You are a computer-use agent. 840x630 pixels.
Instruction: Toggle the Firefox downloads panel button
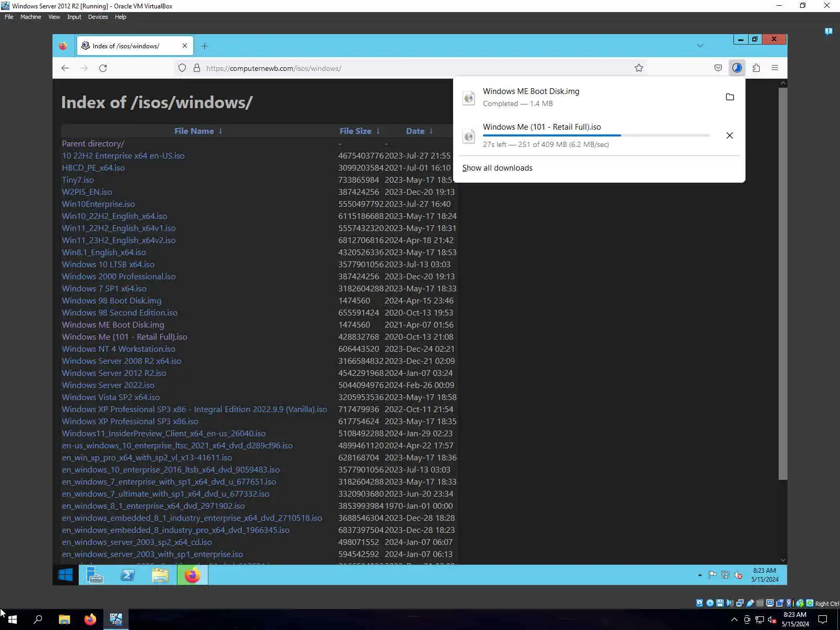tap(737, 68)
